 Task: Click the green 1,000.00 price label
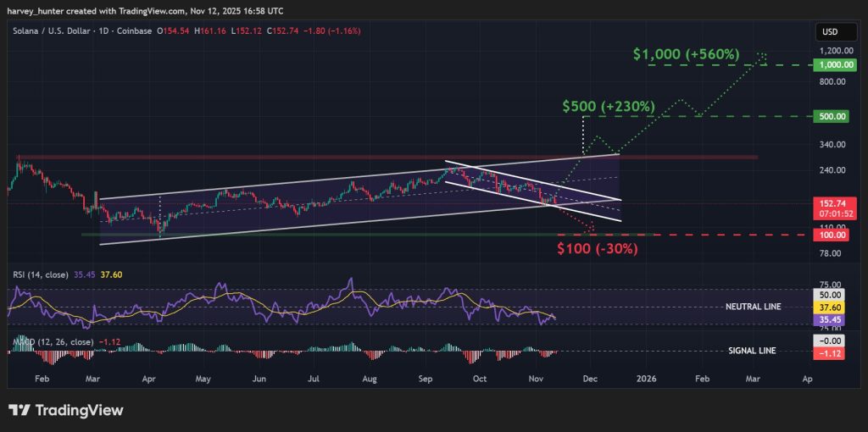pos(829,65)
